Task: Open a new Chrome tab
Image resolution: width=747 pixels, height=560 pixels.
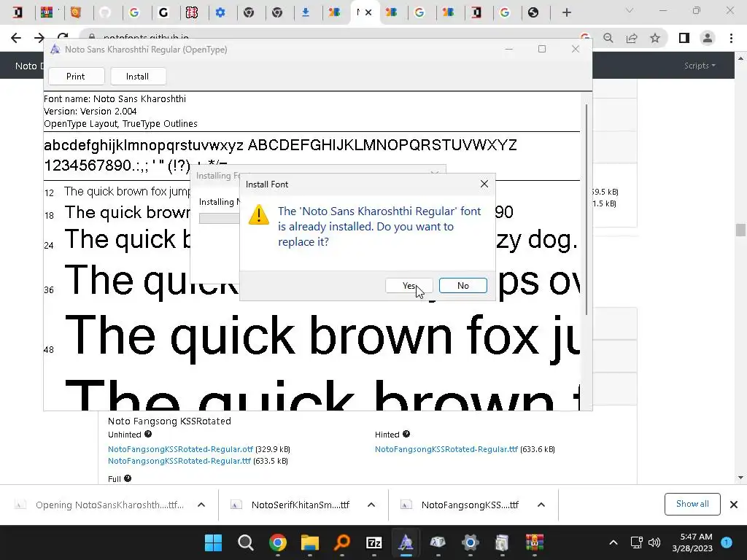Action: pyautogui.click(x=566, y=13)
